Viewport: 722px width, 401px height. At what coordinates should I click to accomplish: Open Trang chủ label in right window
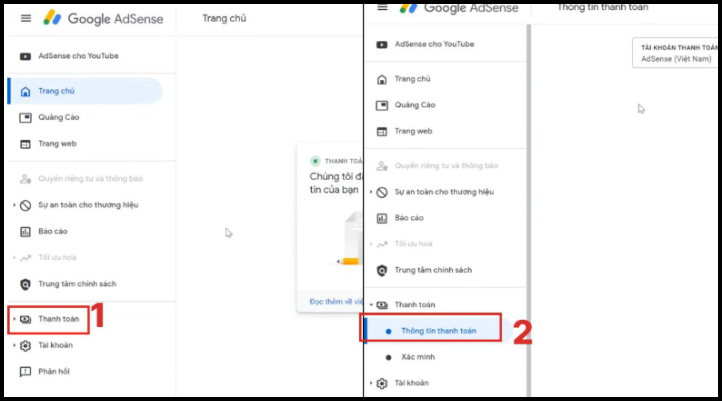(x=412, y=79)
